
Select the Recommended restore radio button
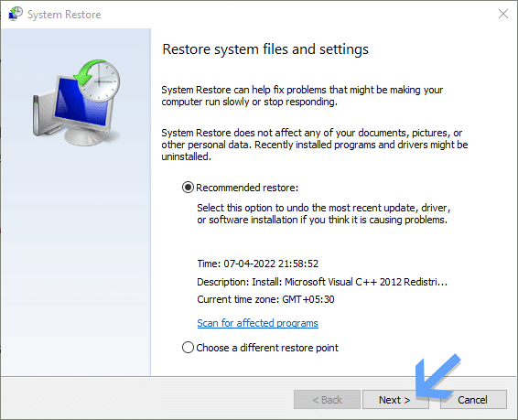coord(188,188)
